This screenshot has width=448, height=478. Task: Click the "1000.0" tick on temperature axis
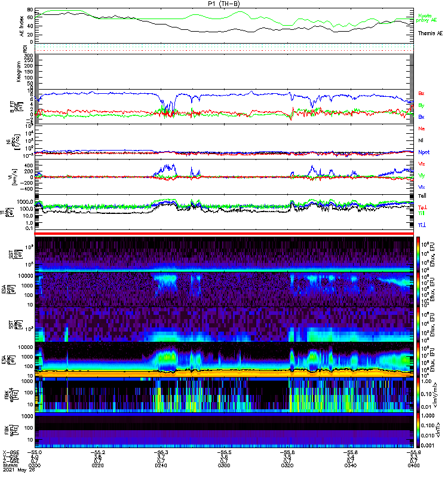click(x=25, y=202)
